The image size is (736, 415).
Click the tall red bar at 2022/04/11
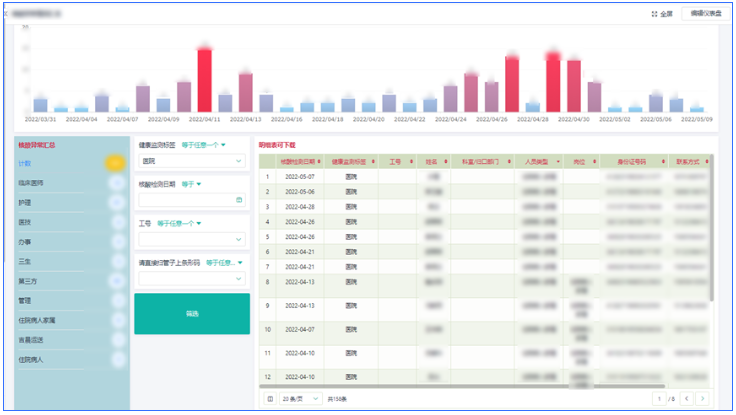pos(204,80)
